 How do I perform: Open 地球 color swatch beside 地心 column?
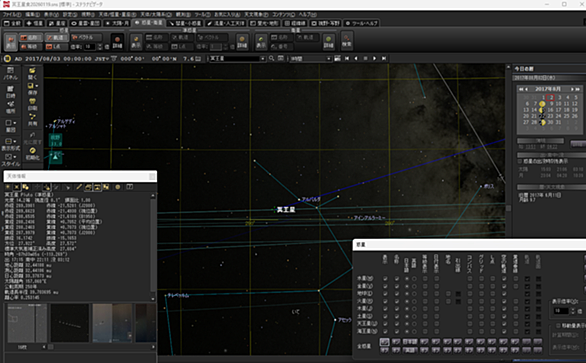tap(458, 294)
